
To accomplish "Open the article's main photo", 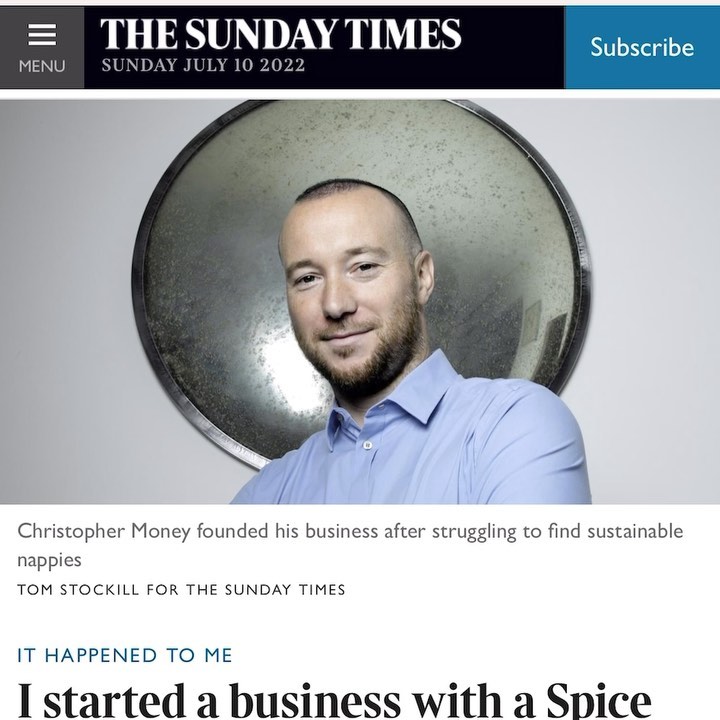I will 360,300.
